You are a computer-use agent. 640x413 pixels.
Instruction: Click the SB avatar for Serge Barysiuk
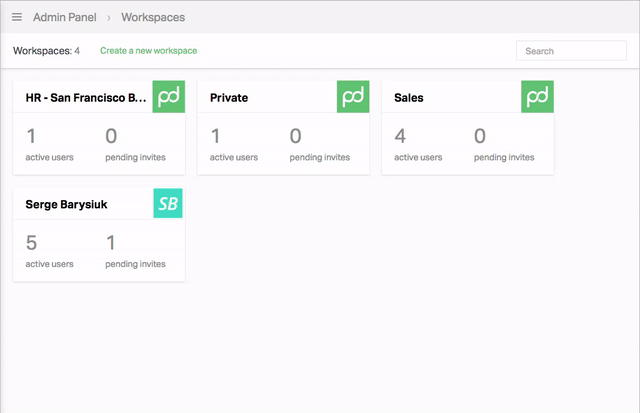coord(168,203)
